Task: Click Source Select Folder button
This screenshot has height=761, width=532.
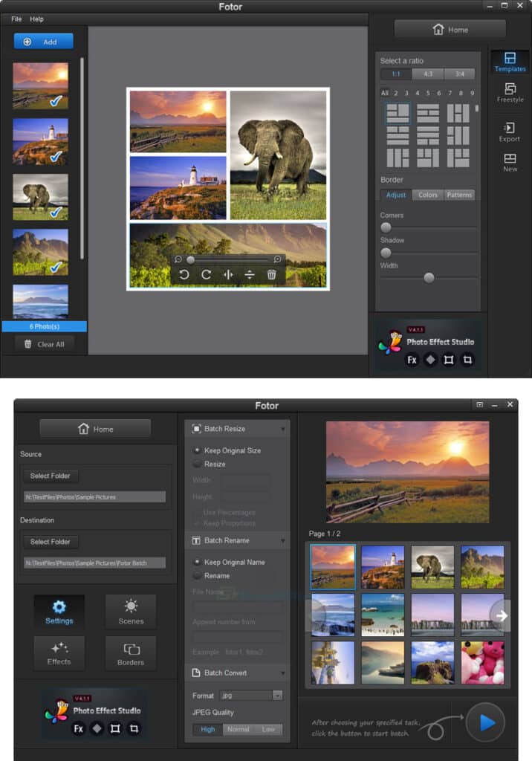Action: click(51, 476)
